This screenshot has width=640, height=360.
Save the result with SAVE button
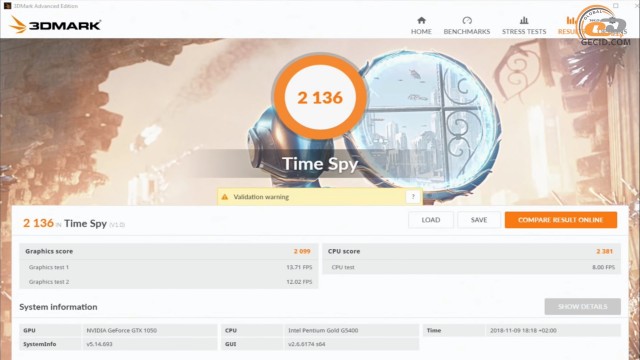point(479,220)
